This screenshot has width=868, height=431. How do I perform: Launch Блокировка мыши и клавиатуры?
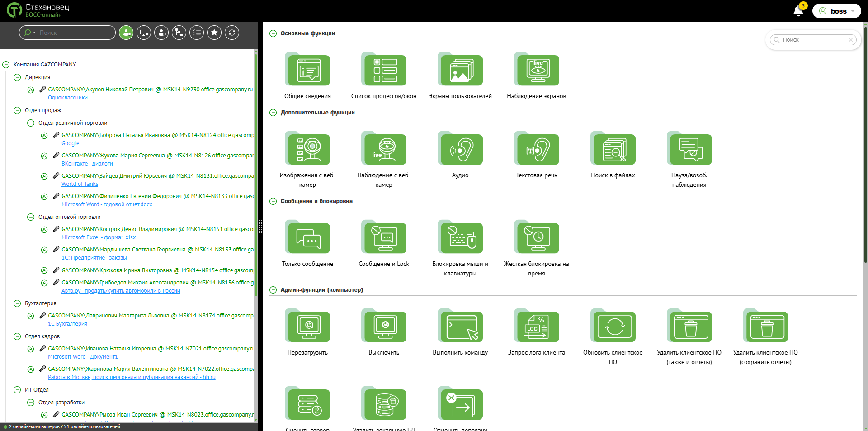coord(460,238)
